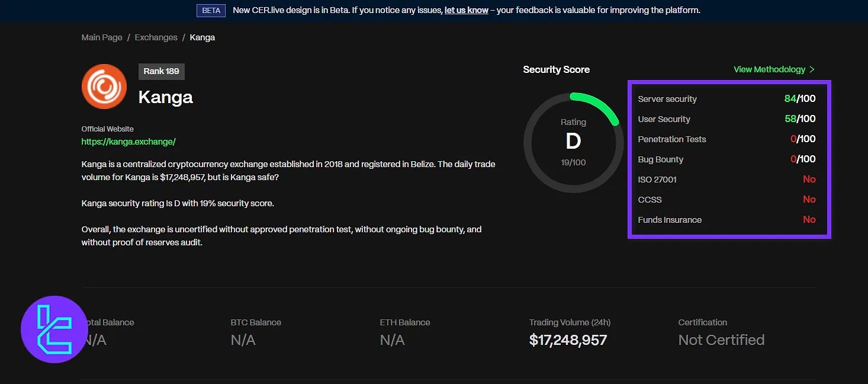
Task: Click the Security Score heading
Action: point(557,69)
